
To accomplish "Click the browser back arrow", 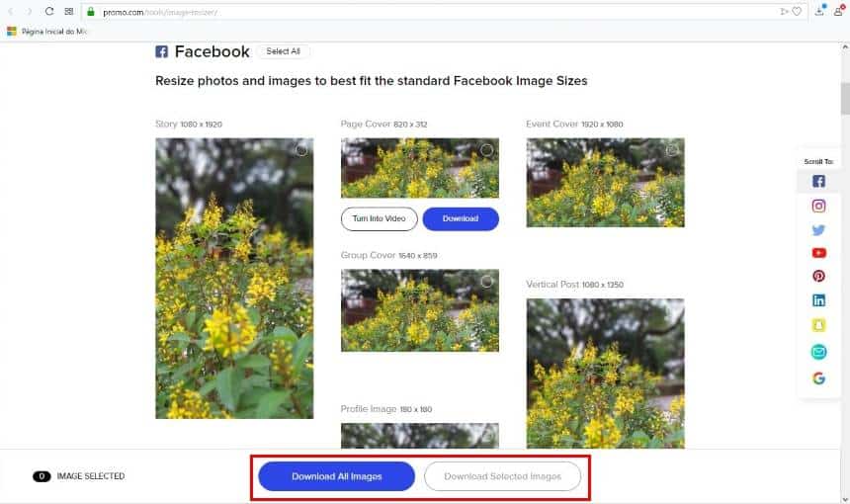I will point(10,12).
